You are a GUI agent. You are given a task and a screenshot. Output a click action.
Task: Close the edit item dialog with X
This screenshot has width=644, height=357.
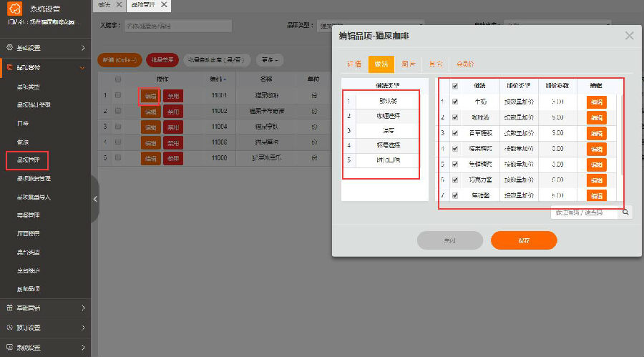coord(629,35)
